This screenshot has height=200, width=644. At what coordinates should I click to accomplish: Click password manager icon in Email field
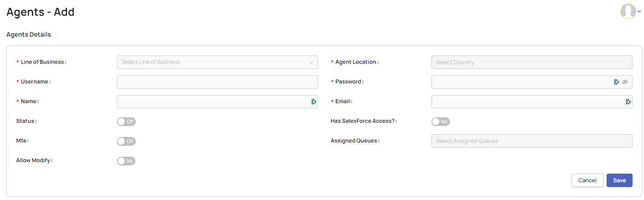pos(628,102)
